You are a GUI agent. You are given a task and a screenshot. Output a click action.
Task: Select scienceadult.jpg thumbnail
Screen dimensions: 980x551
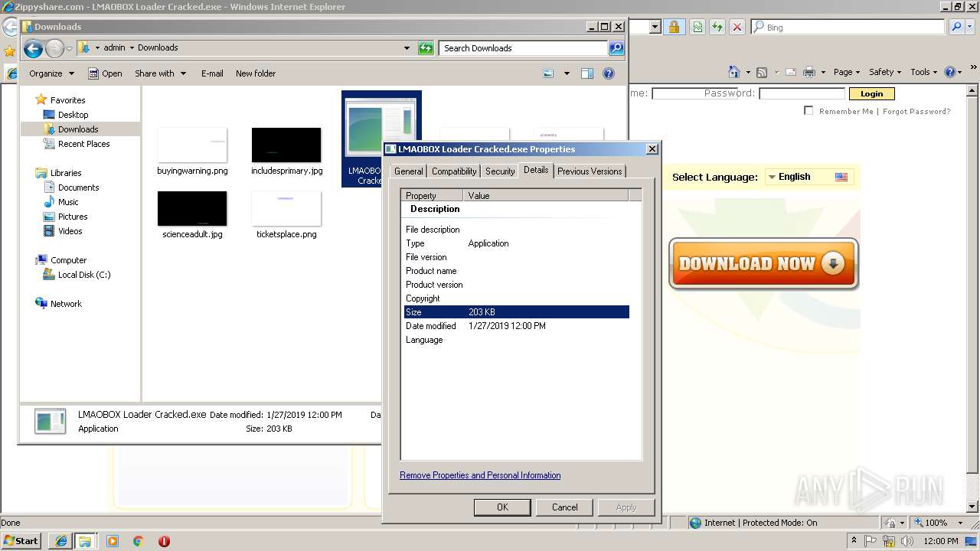click(x=192, y=215)
